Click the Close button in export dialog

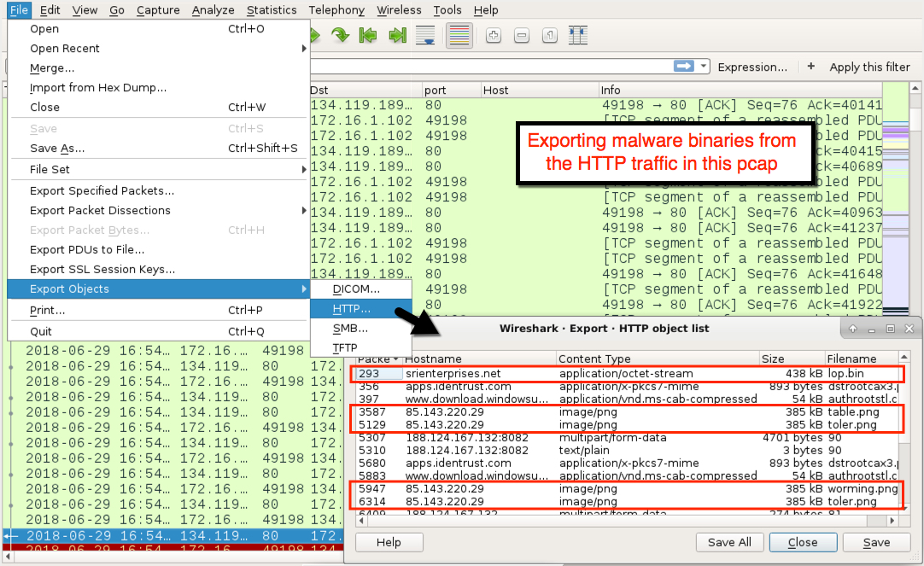pos(803,542)
